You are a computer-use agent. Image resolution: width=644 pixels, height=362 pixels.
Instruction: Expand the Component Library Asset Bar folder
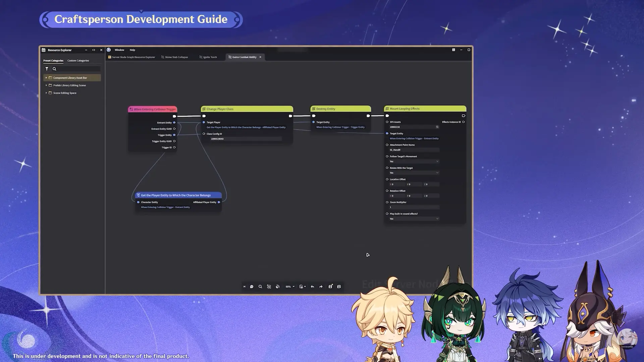click(x=46, y=78)
